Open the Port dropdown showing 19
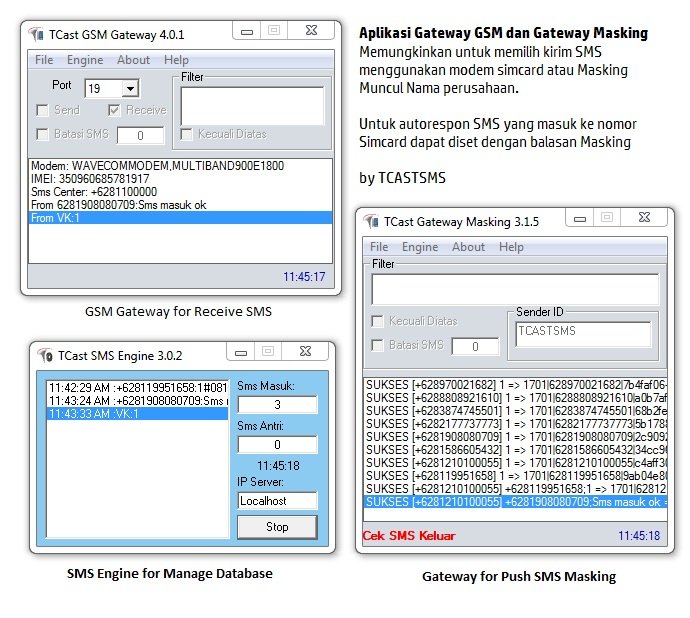Viewport: 690px width, 618px height. coord(130,88)
